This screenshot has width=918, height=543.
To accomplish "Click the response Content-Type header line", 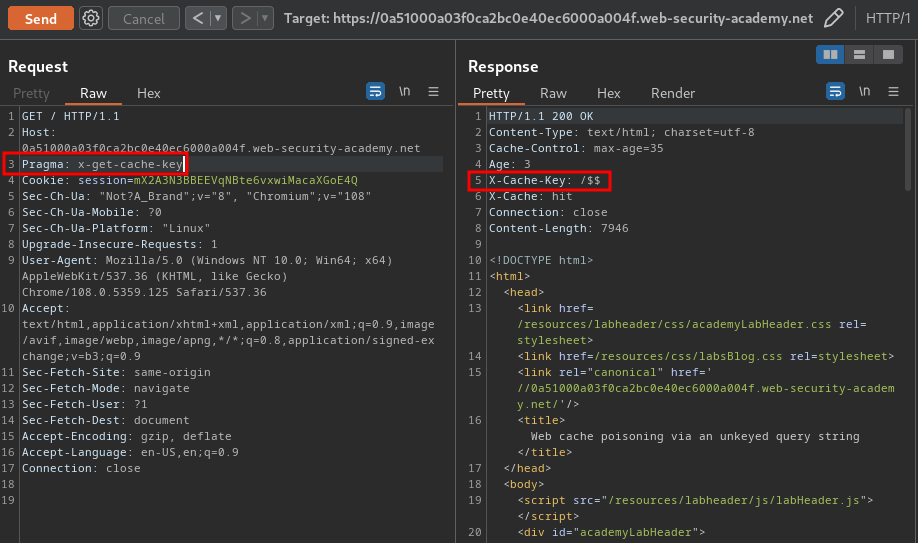I will tap(621, 132).
